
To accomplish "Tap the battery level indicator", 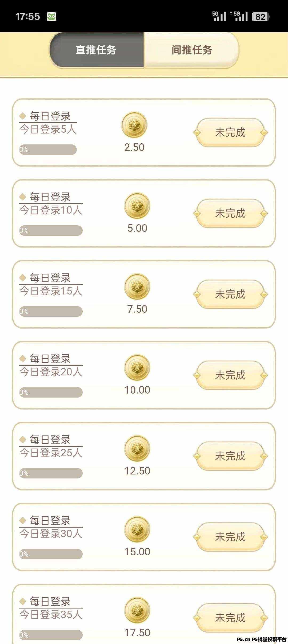I will [x=261, y=17].
